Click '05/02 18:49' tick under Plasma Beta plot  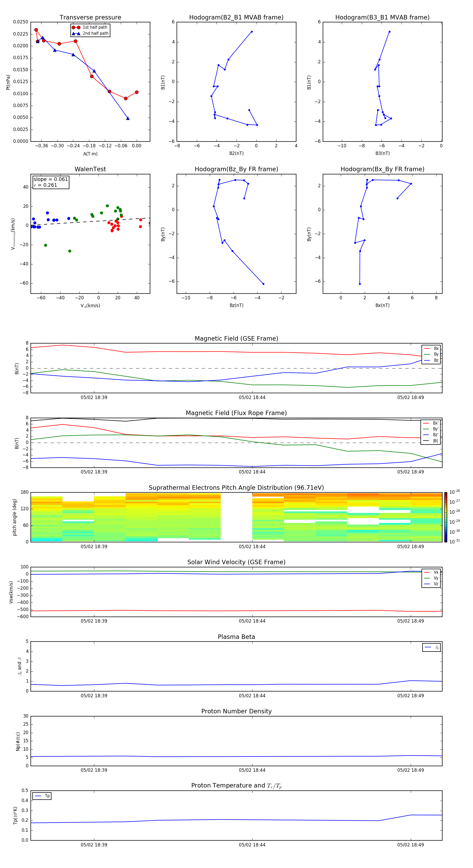(410, 695)
